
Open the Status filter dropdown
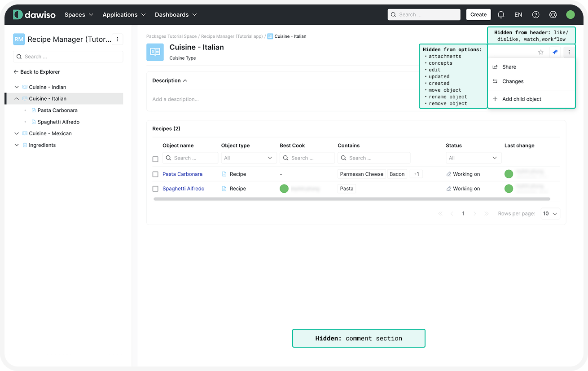click(x=473, y=158)
